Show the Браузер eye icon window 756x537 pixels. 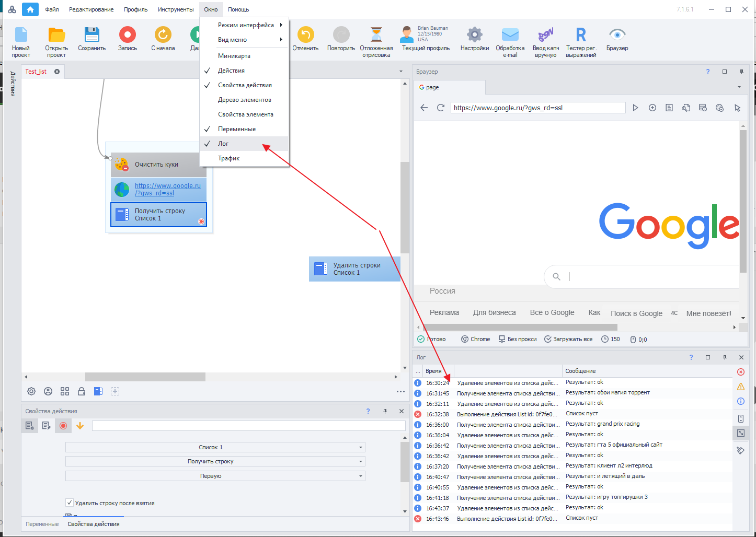tap(617, 34)
